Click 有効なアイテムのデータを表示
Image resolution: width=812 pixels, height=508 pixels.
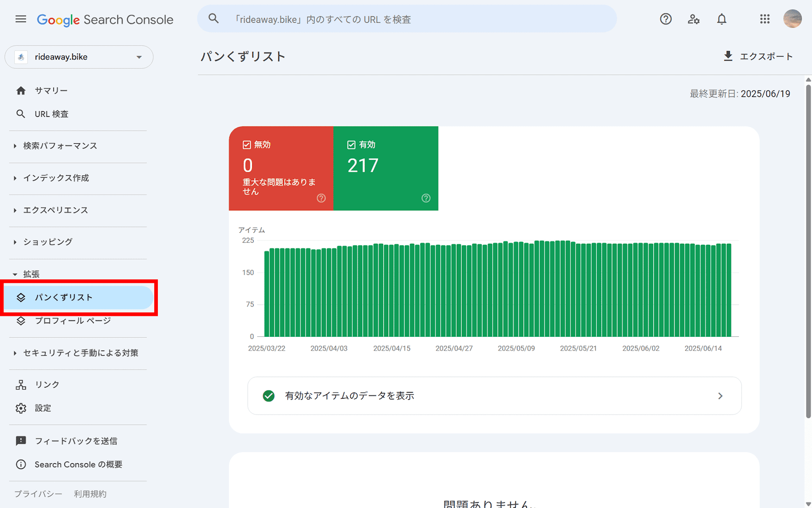pyautogui.click(x=349, y=396)
